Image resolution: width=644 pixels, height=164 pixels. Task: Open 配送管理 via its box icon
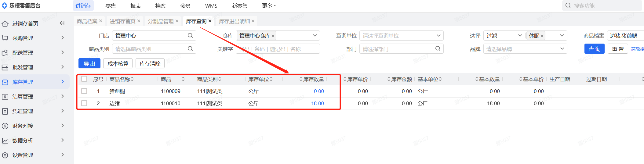pos(5,53)
